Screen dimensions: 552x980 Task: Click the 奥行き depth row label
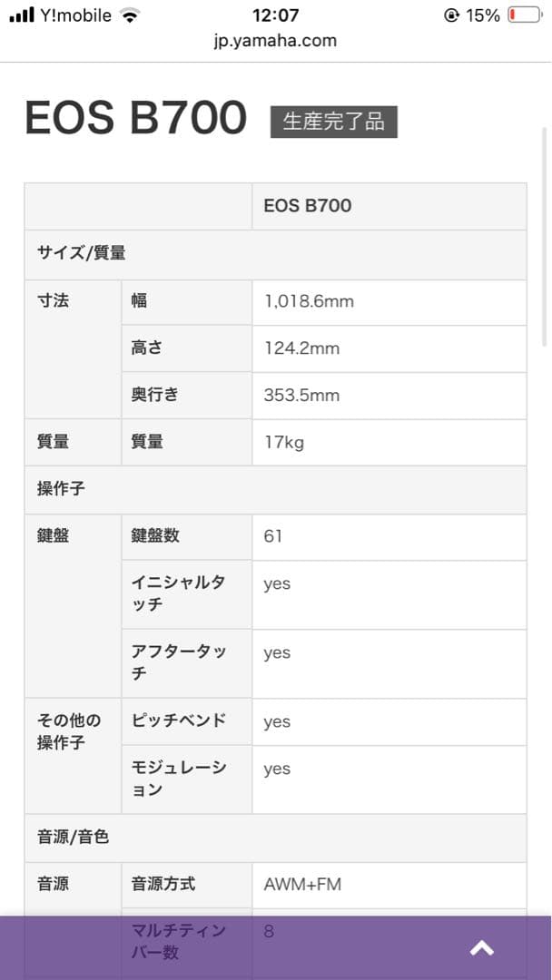155,395
